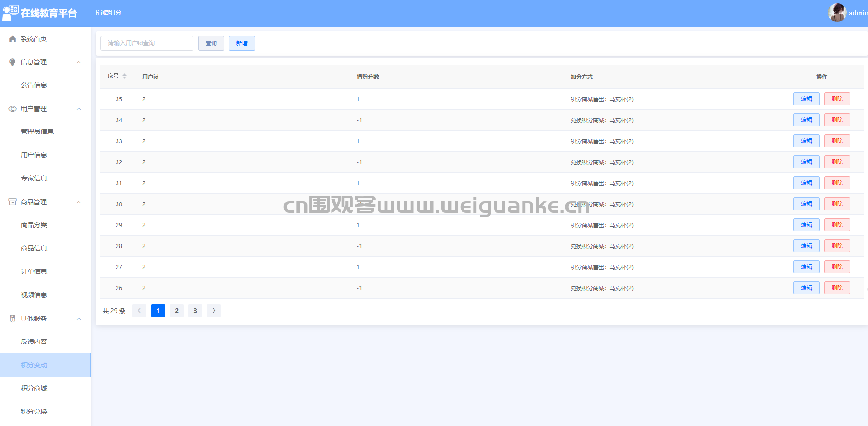Edit the record with 序号 35
This screenshot has width=868, height=426.
806,99
